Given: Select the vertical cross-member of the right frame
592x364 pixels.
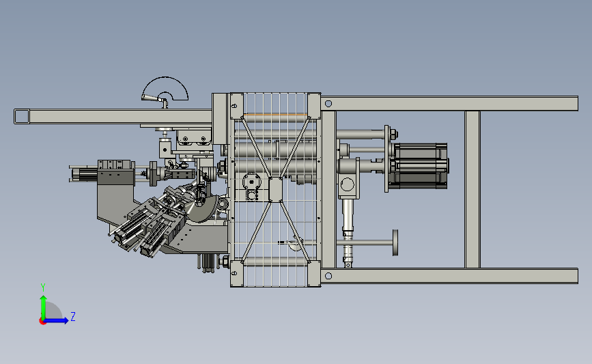Looking at the screenshot, I should 473,190.
